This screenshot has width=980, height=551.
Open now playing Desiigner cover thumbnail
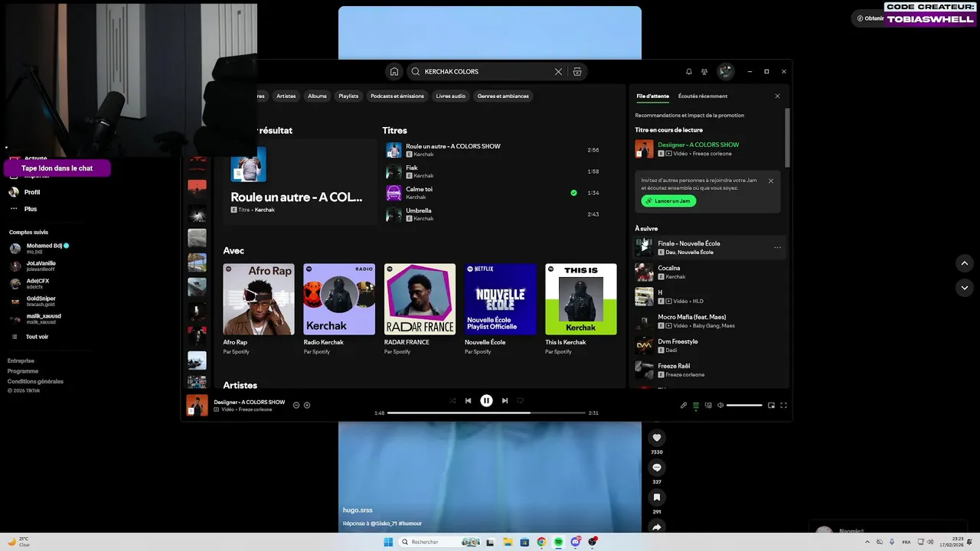tap(197, 406)
